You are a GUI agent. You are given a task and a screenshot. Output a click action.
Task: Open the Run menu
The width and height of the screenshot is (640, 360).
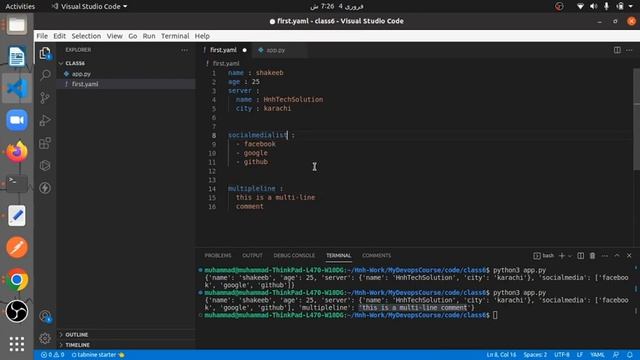(x=149, y=36)
